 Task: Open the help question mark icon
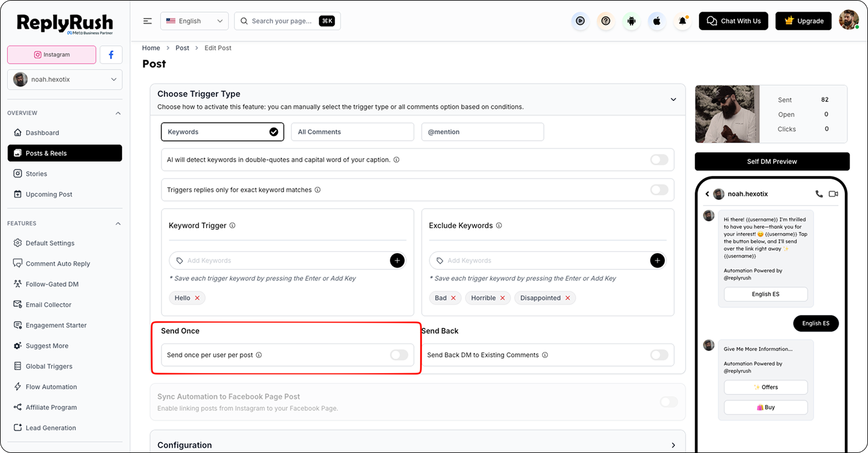(606, 21)
